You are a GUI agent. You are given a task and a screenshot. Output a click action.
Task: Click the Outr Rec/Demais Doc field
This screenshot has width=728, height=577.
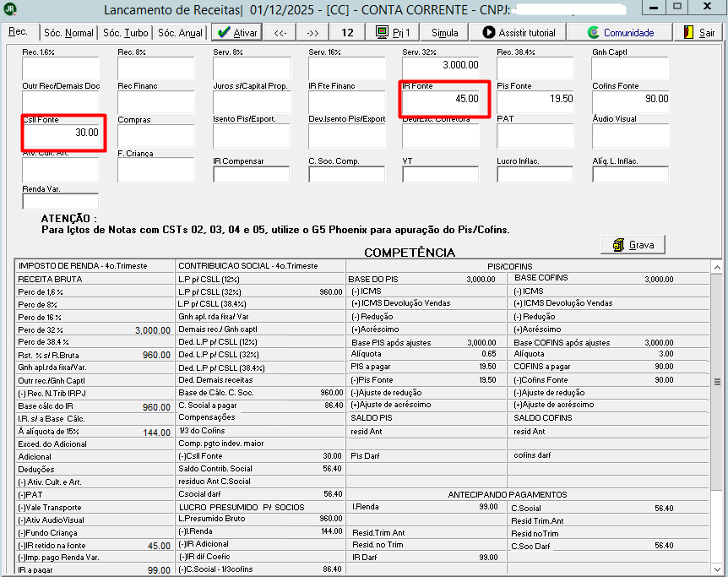pyautogui.click(x=60, y=101)
